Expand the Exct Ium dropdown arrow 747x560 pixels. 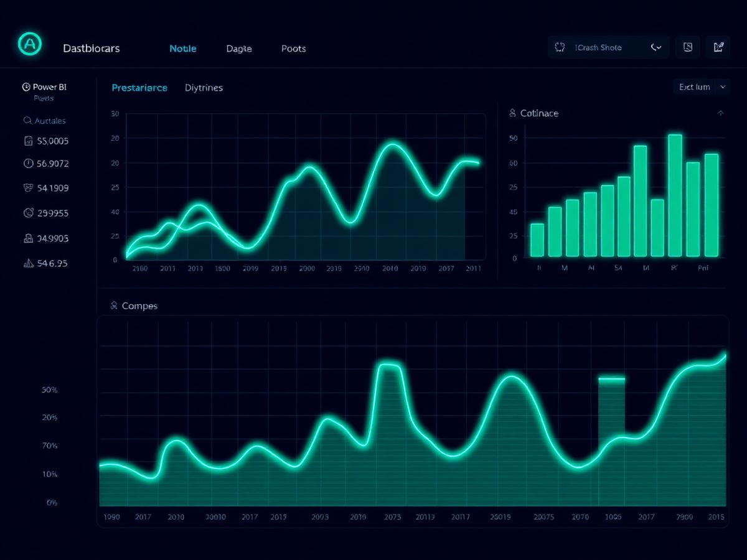click(723, 87)
